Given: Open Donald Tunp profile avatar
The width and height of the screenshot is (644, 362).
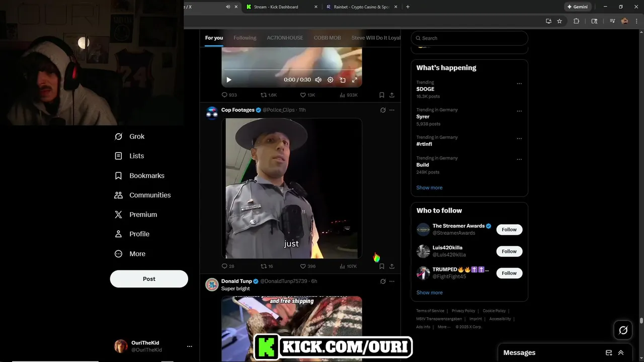Looking at the screenshot, I should point(212,285).
